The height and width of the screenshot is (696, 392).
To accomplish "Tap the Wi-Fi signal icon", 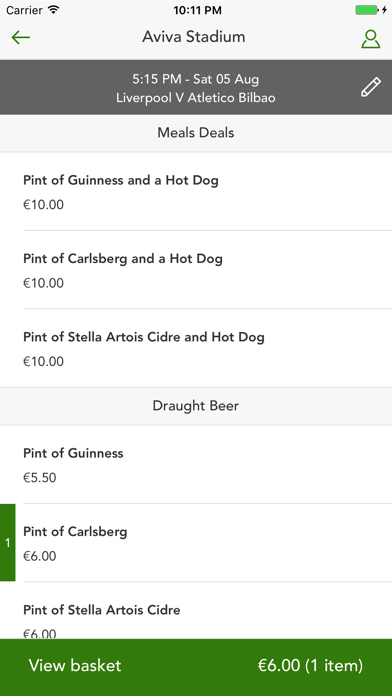I will tap(54, 10).
